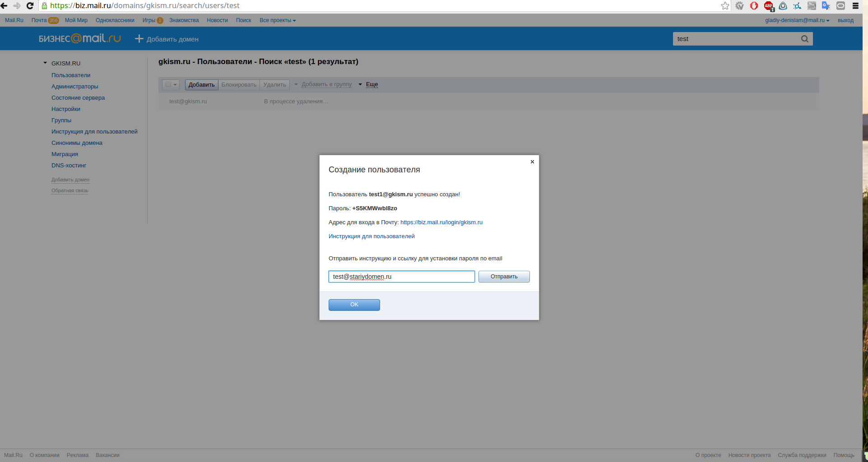
Task: Confirm the dialog with OK button
Action: [x=354, y=305]
